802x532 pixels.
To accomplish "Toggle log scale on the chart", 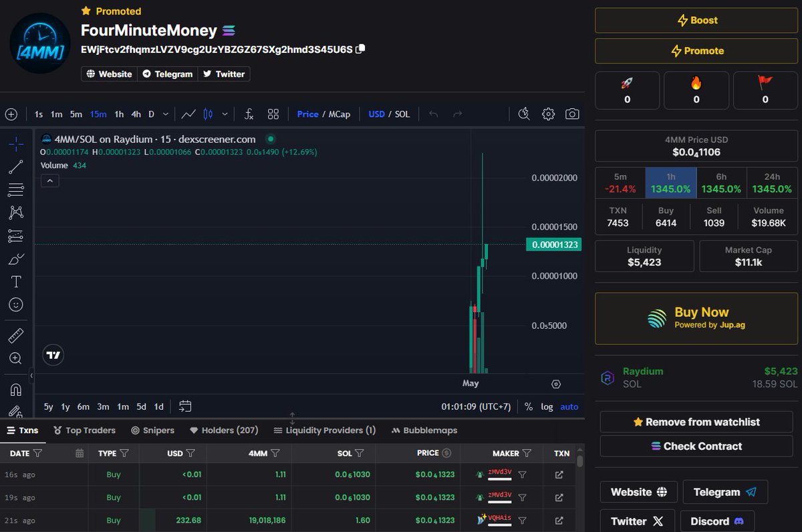I will coord(547,406).
